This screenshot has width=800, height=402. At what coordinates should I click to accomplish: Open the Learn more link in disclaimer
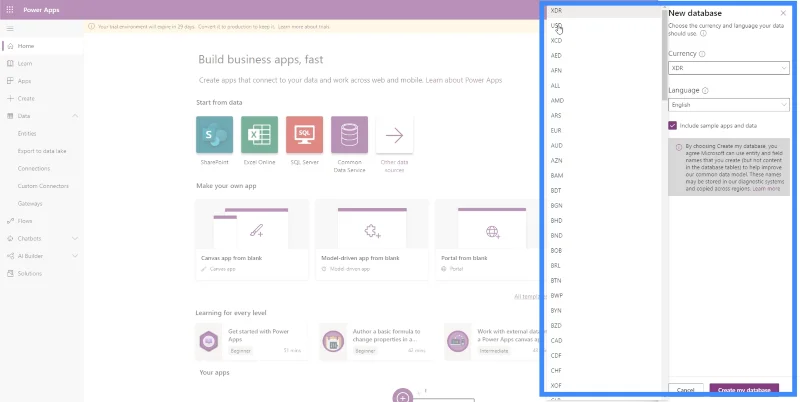[766, 189]
